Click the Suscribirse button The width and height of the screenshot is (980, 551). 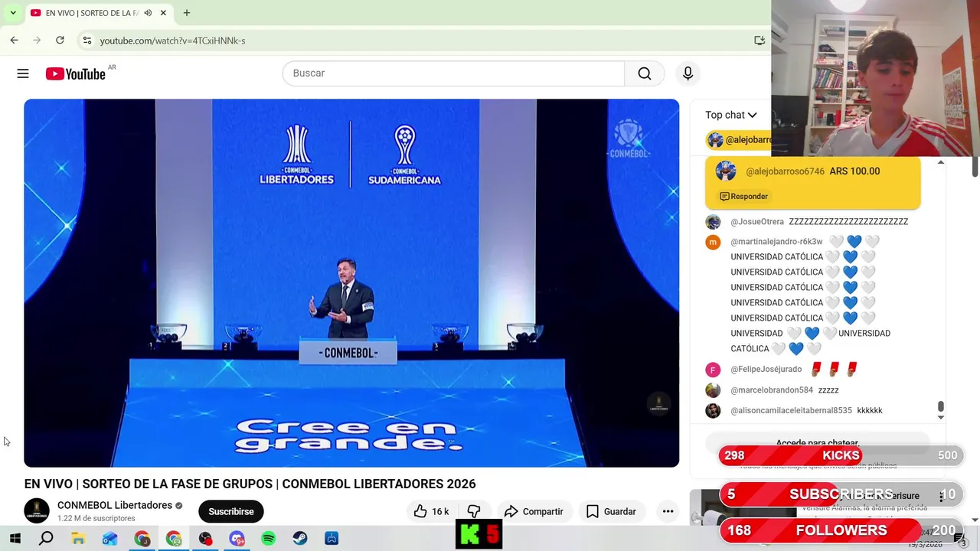pos(231,511)
